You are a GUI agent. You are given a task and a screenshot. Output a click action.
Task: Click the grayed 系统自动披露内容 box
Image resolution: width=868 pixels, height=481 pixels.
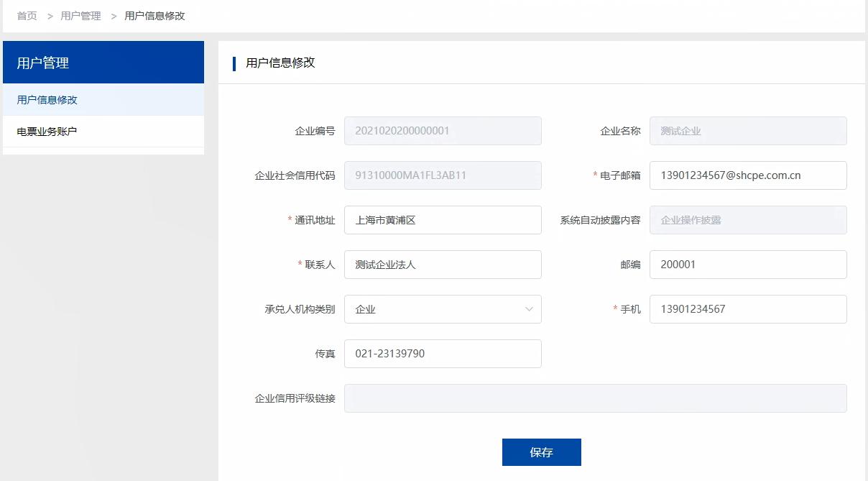click(747, 219)
